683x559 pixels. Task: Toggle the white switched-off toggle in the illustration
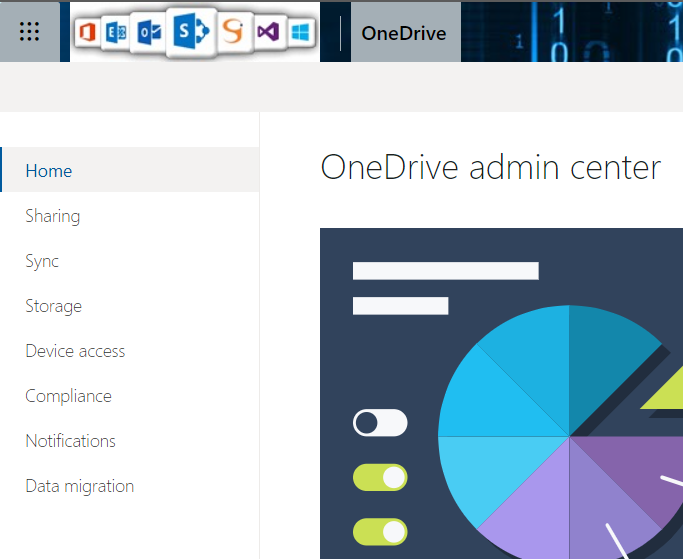point(380,423)
